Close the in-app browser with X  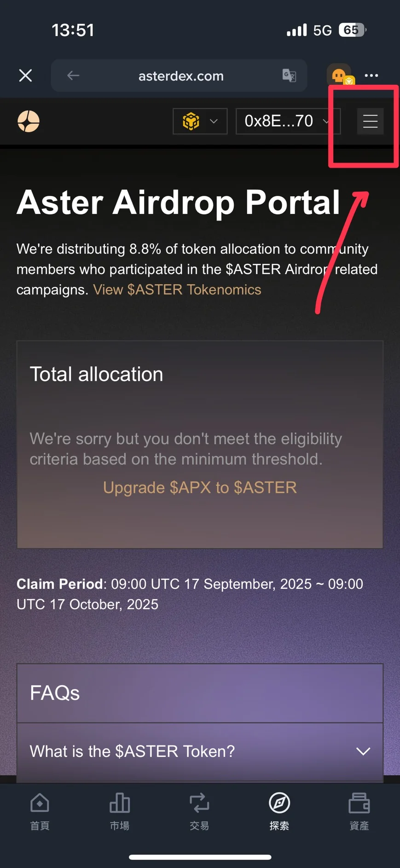point(25,76)
